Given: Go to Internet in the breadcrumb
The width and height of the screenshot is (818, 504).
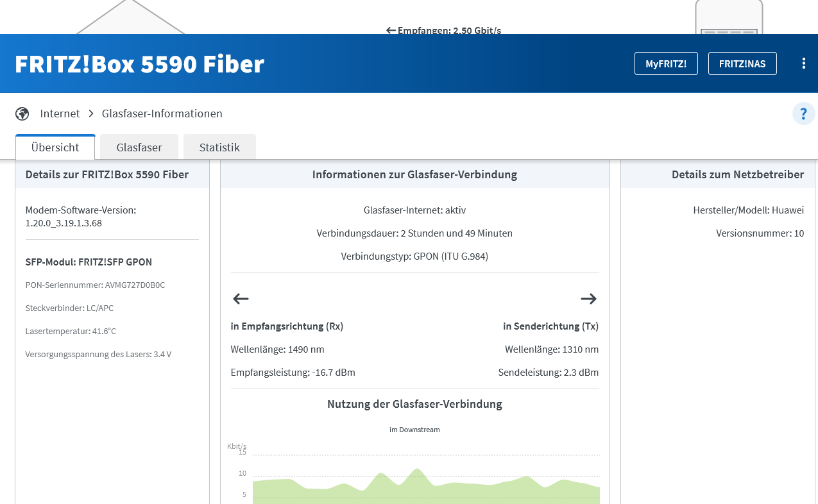Looking at the screenshot, I should [60, 113].
